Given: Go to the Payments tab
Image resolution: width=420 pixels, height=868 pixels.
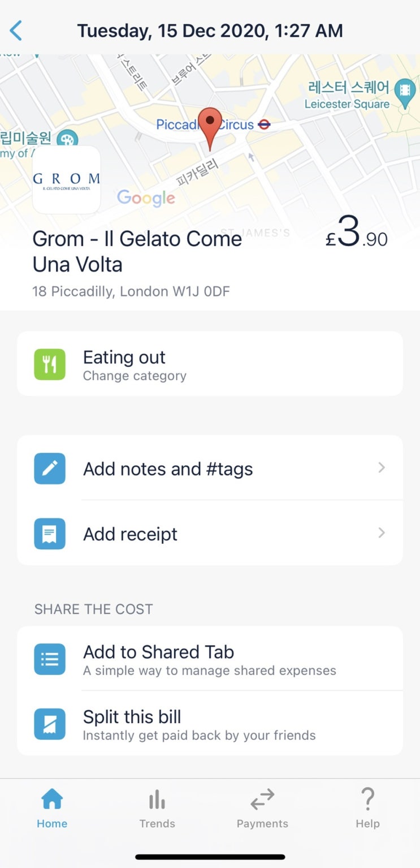Looking at the screenshot, I should coord(262,809).
